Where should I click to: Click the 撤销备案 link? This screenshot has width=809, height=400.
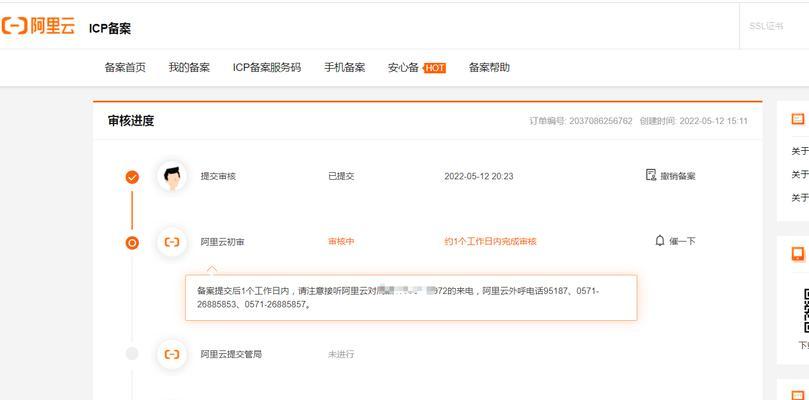pyautogui.click(x=678, y=176)
